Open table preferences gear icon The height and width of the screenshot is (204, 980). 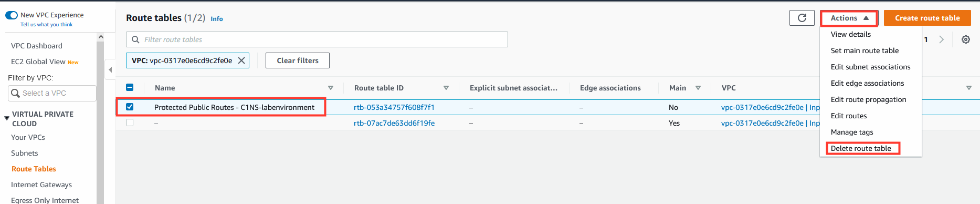point(965,39)
